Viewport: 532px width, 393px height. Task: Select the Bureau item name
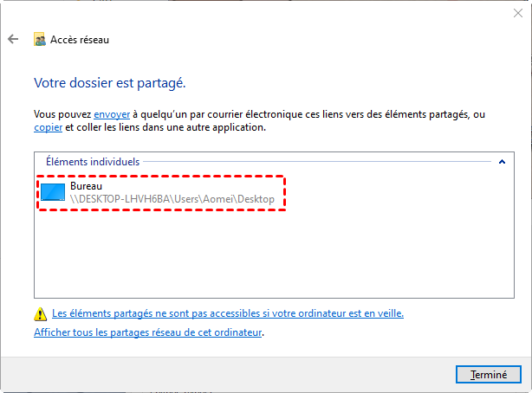pyautogui.click(x=88, y=186)
